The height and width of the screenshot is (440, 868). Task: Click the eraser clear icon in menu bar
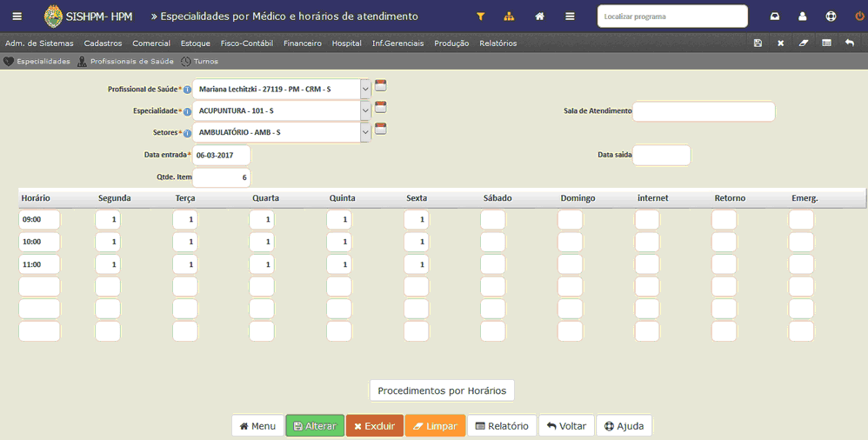tap(804, 43)
